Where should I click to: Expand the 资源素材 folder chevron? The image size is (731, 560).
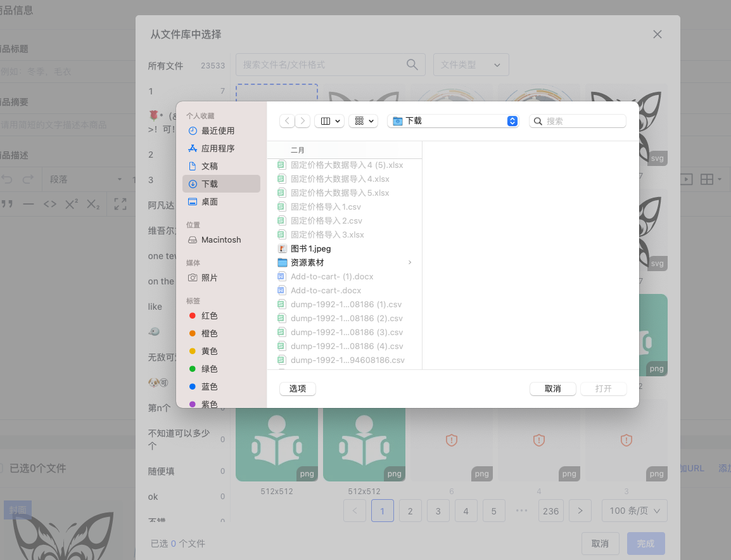(410, 263)
